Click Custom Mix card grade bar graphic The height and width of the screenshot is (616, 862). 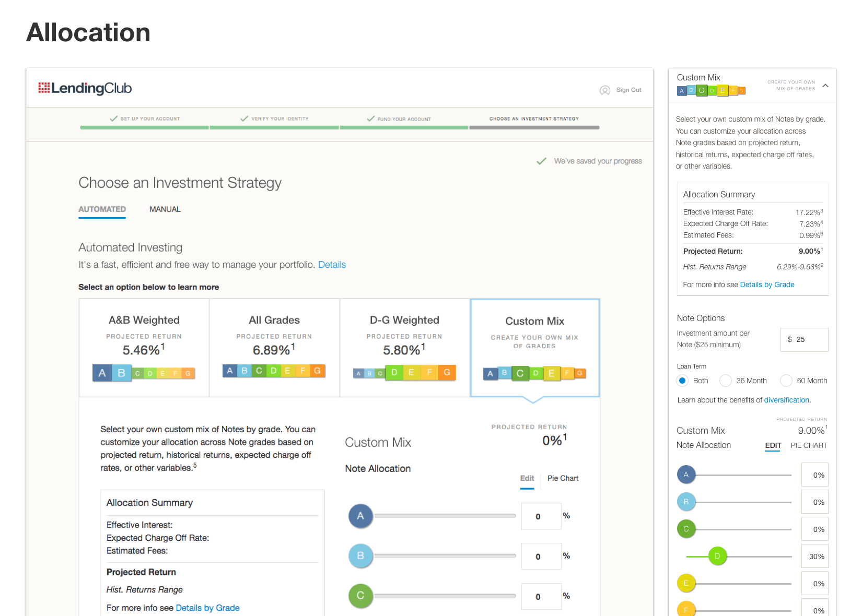(x=534, y=373)
